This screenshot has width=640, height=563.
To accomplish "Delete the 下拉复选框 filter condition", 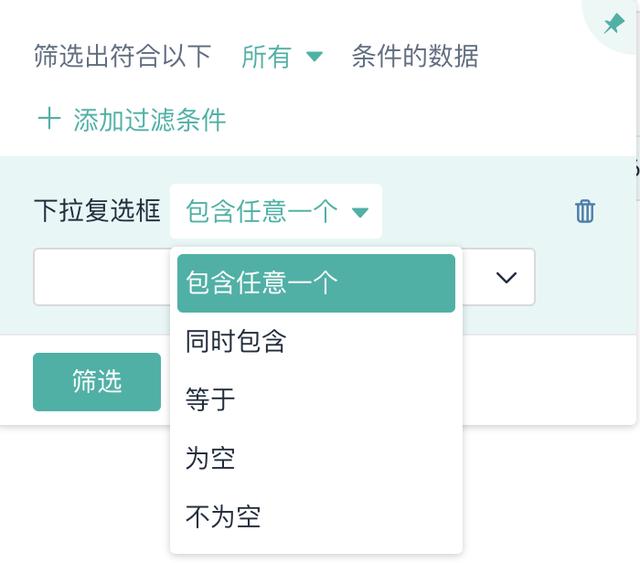I will [x=585, y=211].
